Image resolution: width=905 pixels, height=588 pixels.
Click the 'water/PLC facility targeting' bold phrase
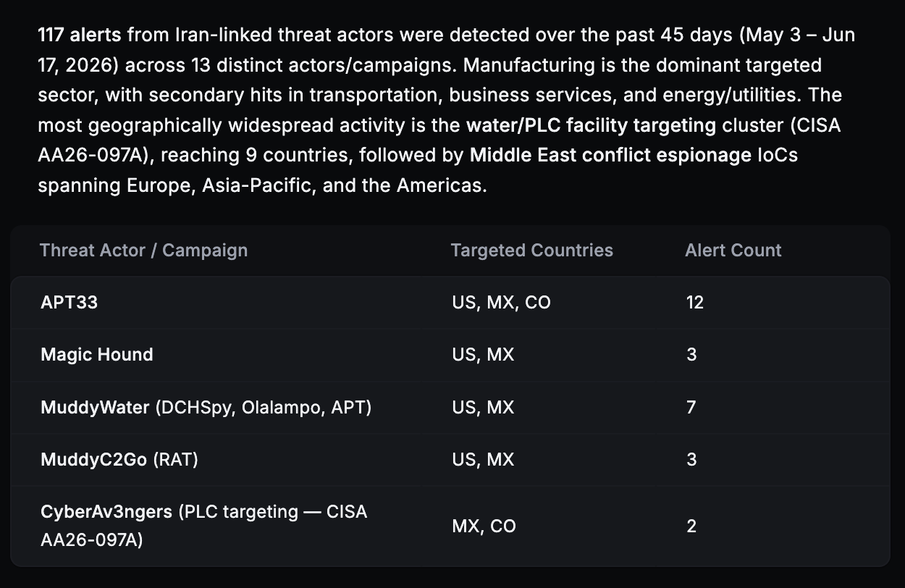click(x=591, y=125)
